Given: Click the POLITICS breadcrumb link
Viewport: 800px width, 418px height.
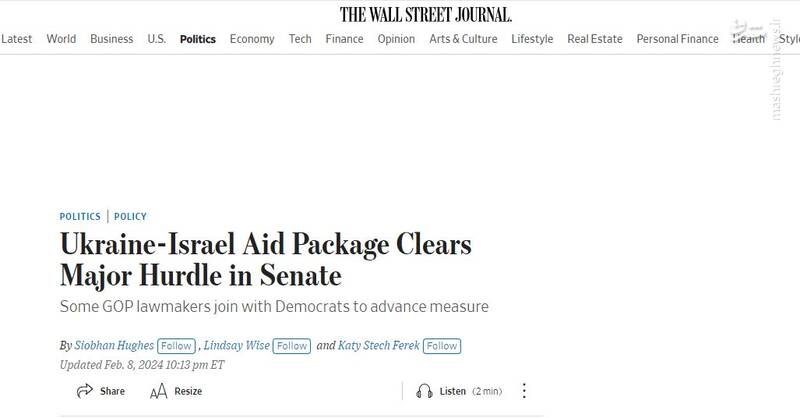Looking at the screenshot, I should click(80, 216).
